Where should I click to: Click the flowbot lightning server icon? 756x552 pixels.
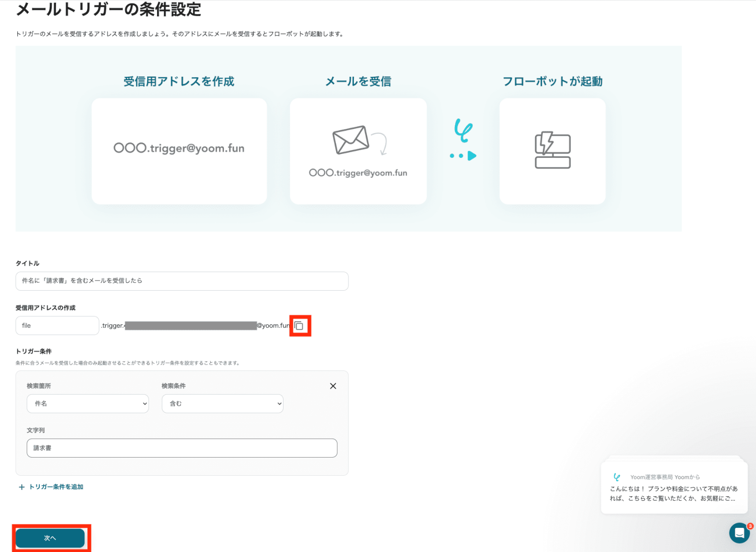(552, 150)
